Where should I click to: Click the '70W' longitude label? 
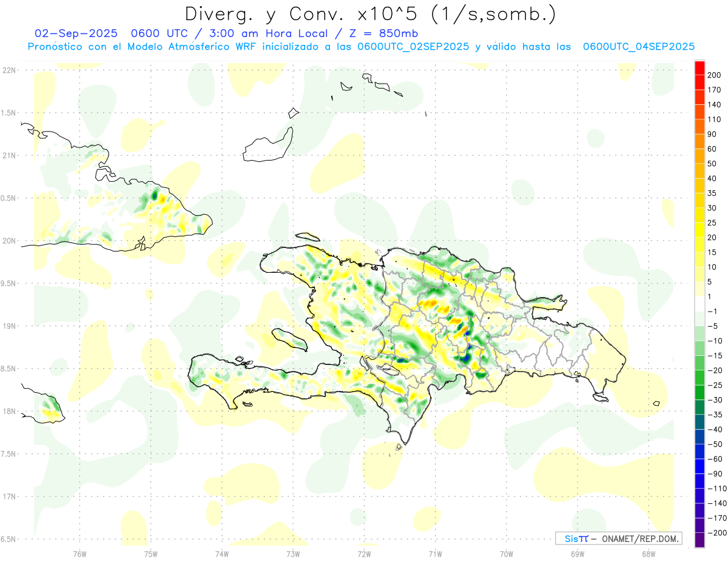click(506, 554)
